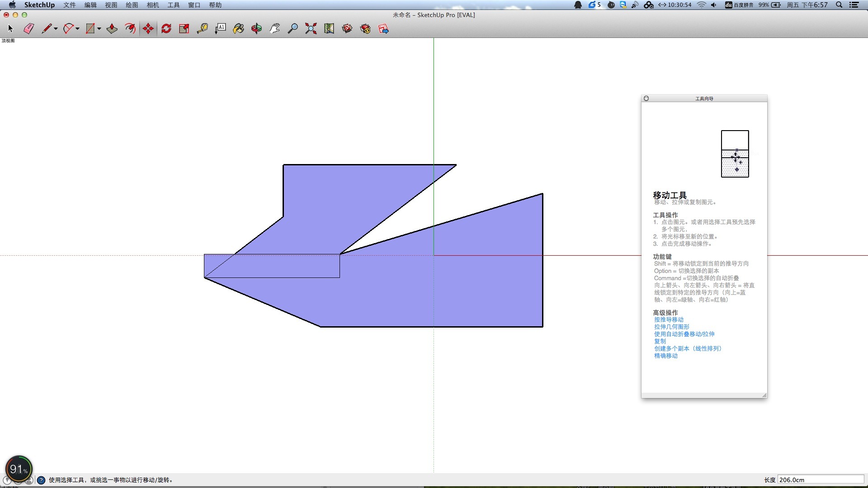Activate the Rotate tool

click(166, 29)
